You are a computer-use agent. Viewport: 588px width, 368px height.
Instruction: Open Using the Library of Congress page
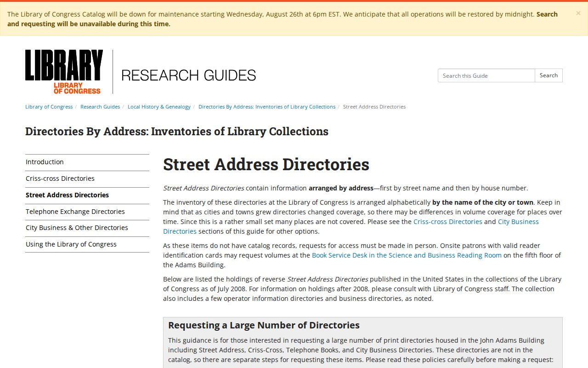point(87,244)
